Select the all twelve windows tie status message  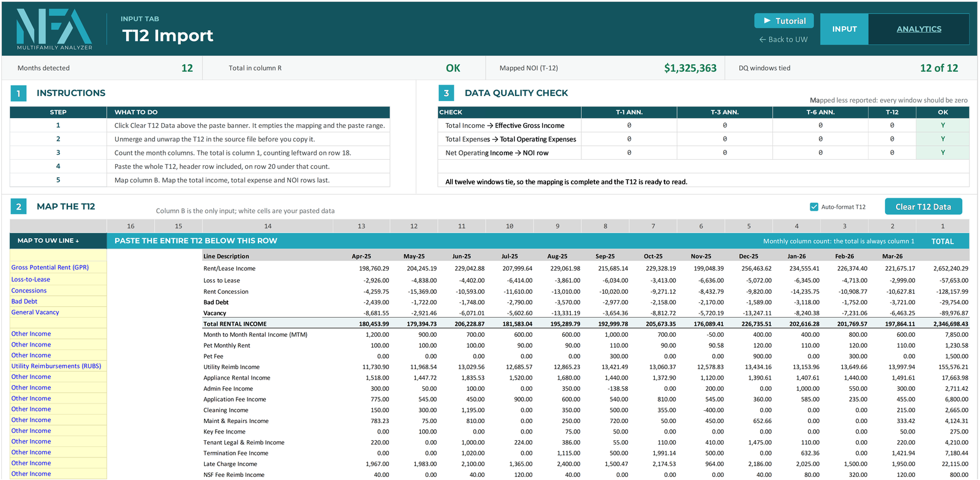click(x=566, y=182)
